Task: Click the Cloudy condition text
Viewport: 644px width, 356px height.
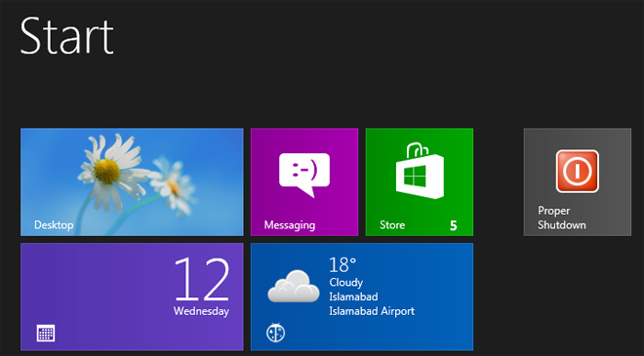Action: point(345,283)
